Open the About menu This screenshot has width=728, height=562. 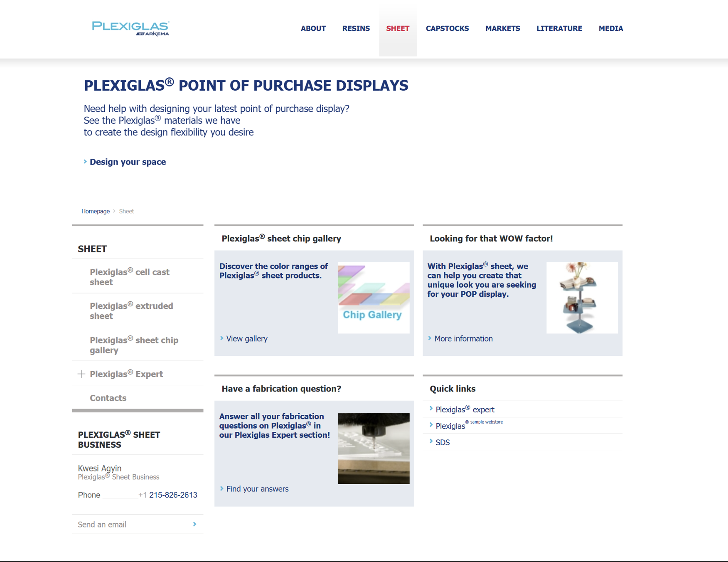click(313, 28)
